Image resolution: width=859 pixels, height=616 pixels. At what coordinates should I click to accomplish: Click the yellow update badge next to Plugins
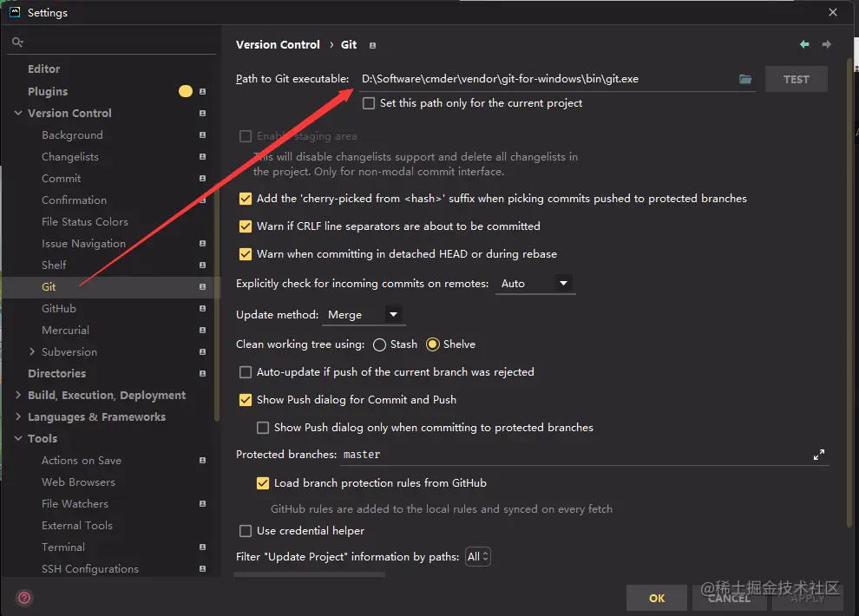(185, 91)
